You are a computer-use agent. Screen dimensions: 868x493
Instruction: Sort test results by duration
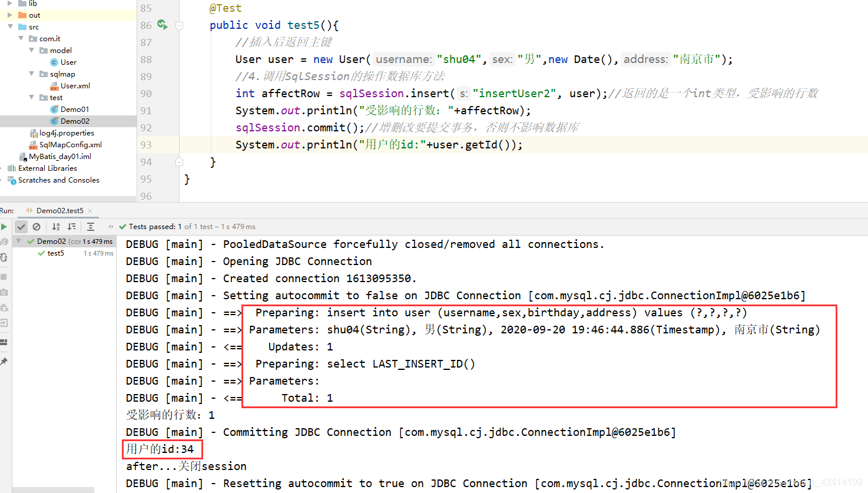(71, 227)
